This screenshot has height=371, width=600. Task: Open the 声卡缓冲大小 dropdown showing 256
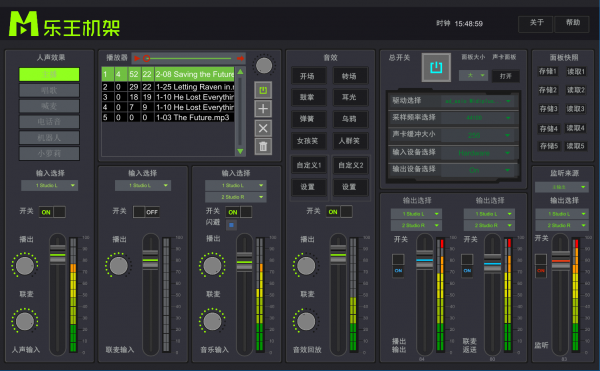[477, 135]
